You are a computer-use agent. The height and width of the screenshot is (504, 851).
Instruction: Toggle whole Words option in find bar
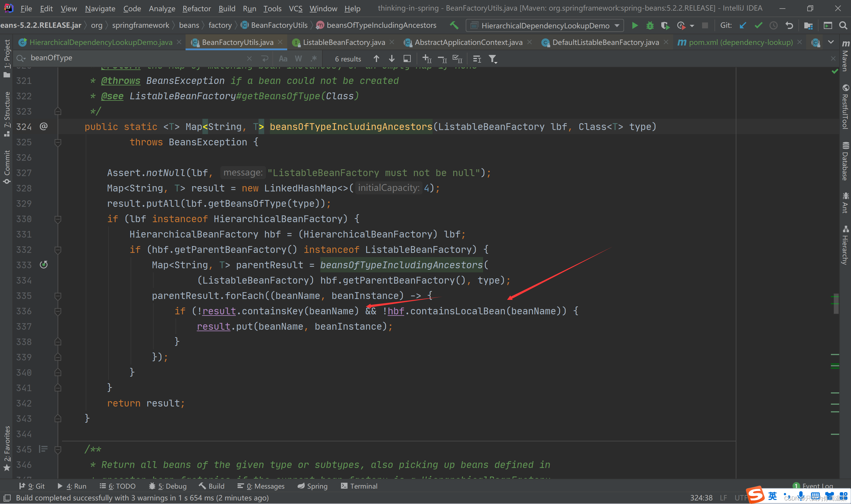pos(298,59)
